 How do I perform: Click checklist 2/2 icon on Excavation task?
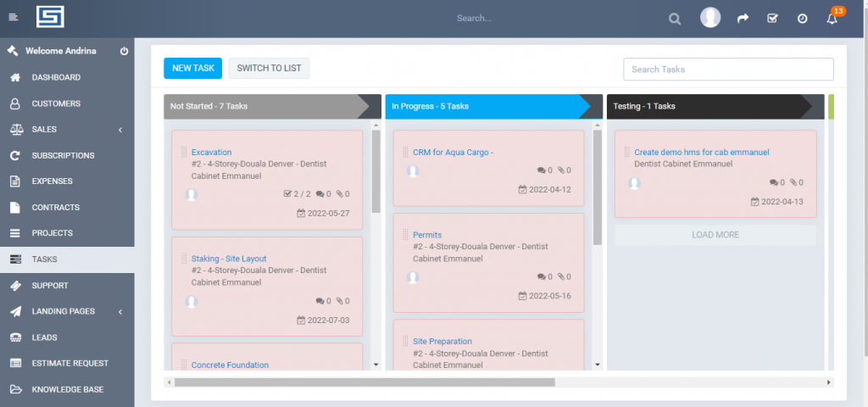click(288, 194)
